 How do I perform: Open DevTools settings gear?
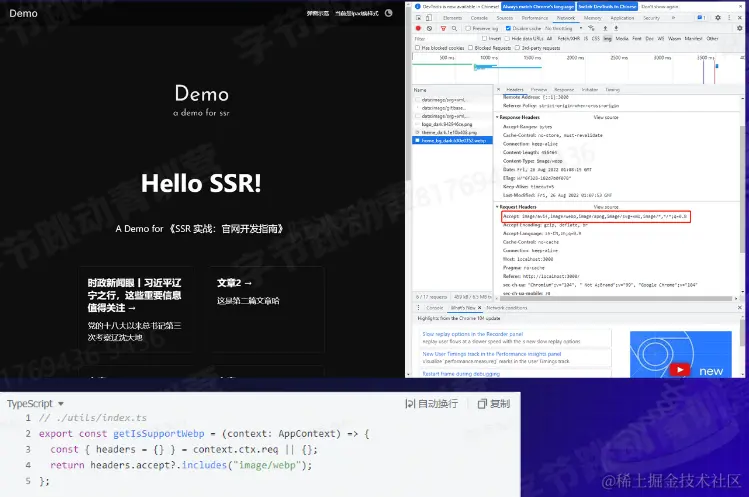[x=718, y=18]
